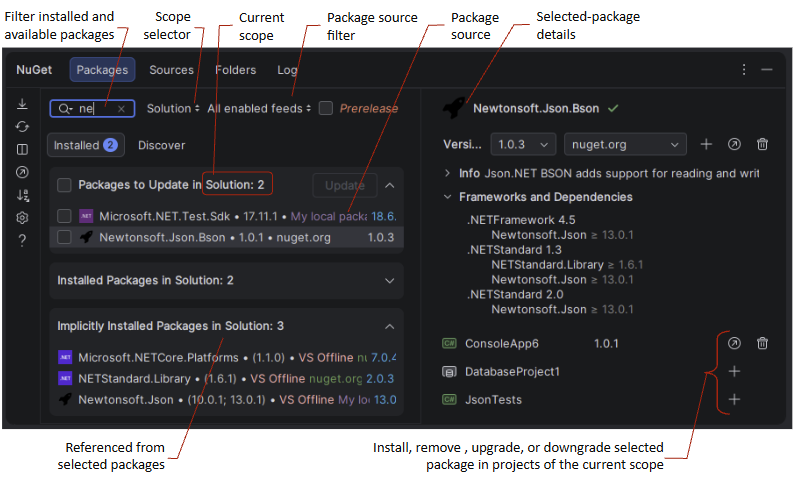The width and height of the screenshot is (795, 481).
Task: Click the JsonTests C# project icon
Action: click(x=449, y=399)
